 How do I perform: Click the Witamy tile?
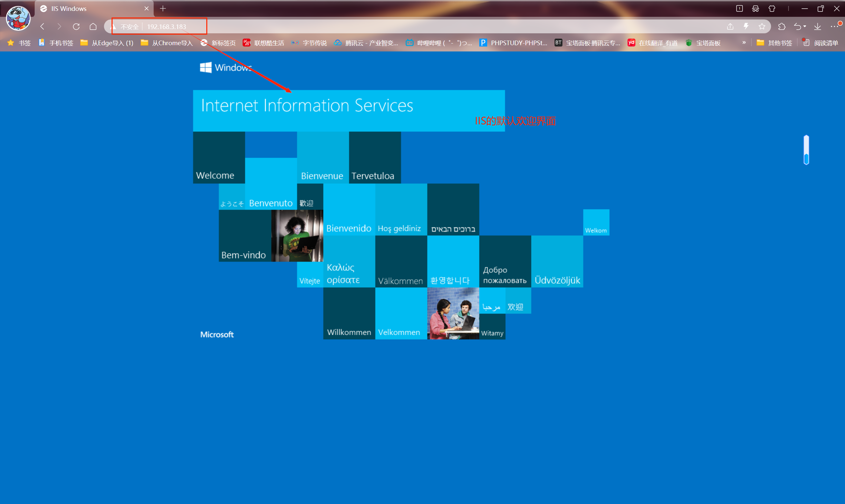pos(492,326)
